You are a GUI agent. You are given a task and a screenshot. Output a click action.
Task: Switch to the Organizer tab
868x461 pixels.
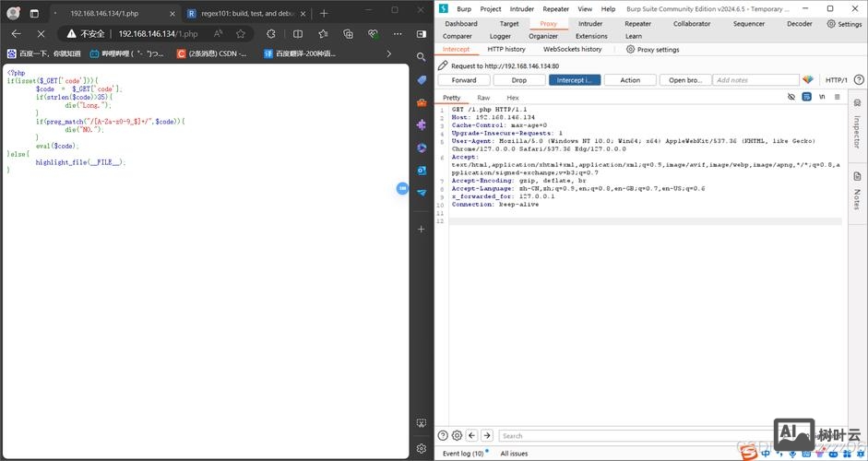543,36
